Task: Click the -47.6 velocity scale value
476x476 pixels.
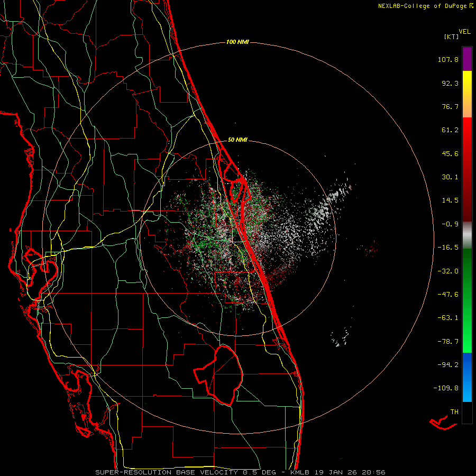Action: tap(448, 295)
